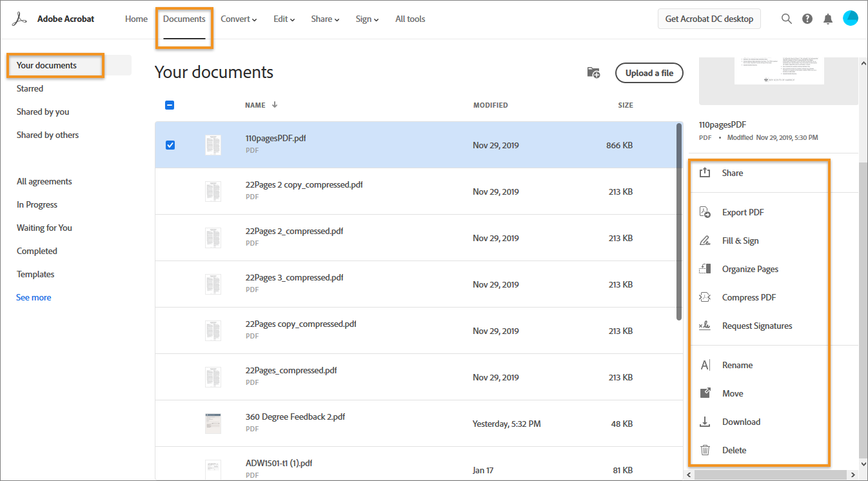This screenshot has width=868, height=481.
Task: Go to the Home tab
Action: coord(136,19)
